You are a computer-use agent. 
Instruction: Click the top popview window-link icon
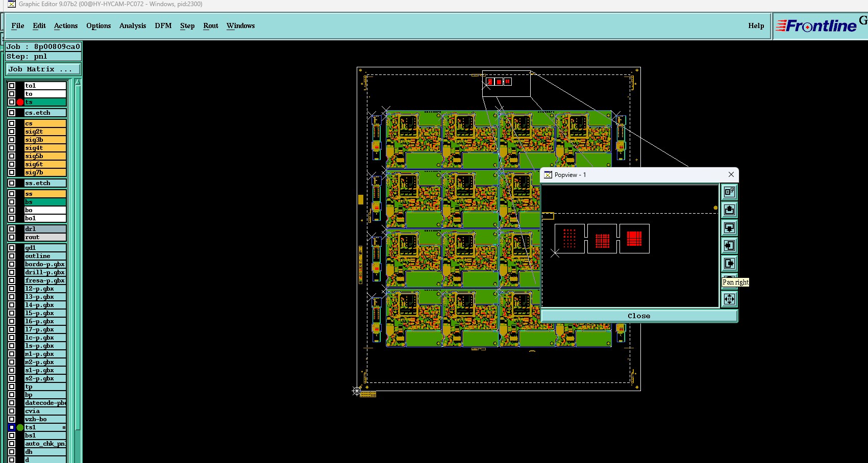[x=729, y=192]
